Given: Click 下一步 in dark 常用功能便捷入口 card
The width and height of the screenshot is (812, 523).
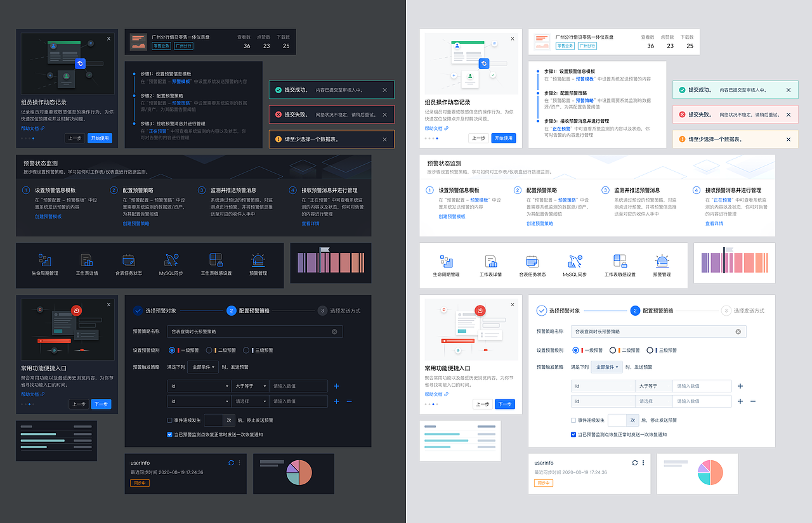Looking at the screenshot, I should pyautogui.click(x=101, y=404).
